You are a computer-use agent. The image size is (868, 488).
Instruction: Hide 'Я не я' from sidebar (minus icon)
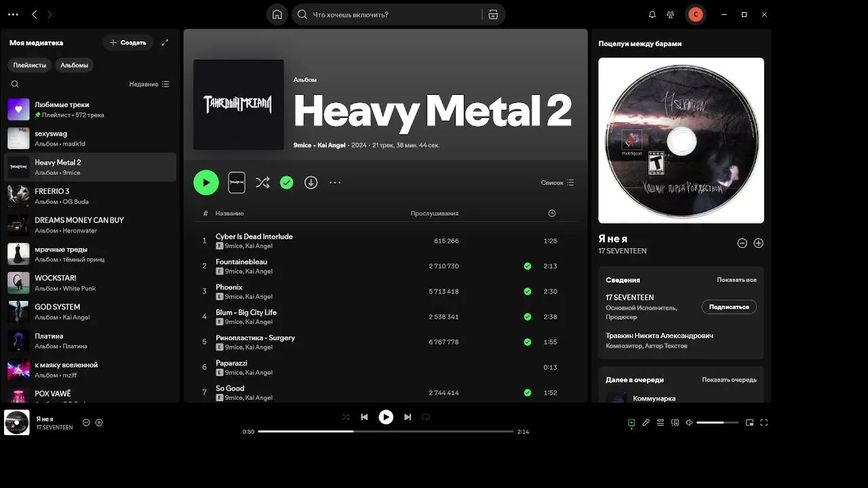[742, 243]
